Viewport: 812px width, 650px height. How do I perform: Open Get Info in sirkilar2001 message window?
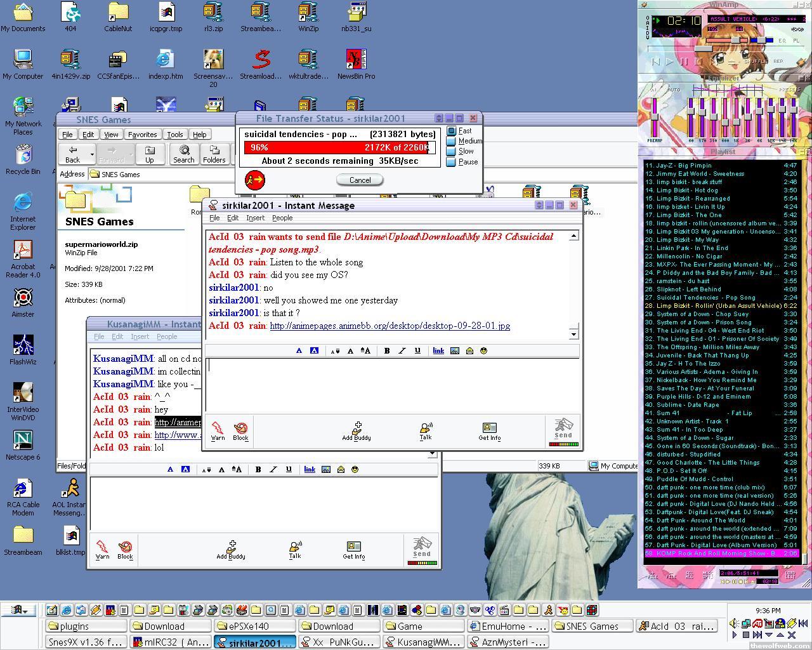(489, 431)
